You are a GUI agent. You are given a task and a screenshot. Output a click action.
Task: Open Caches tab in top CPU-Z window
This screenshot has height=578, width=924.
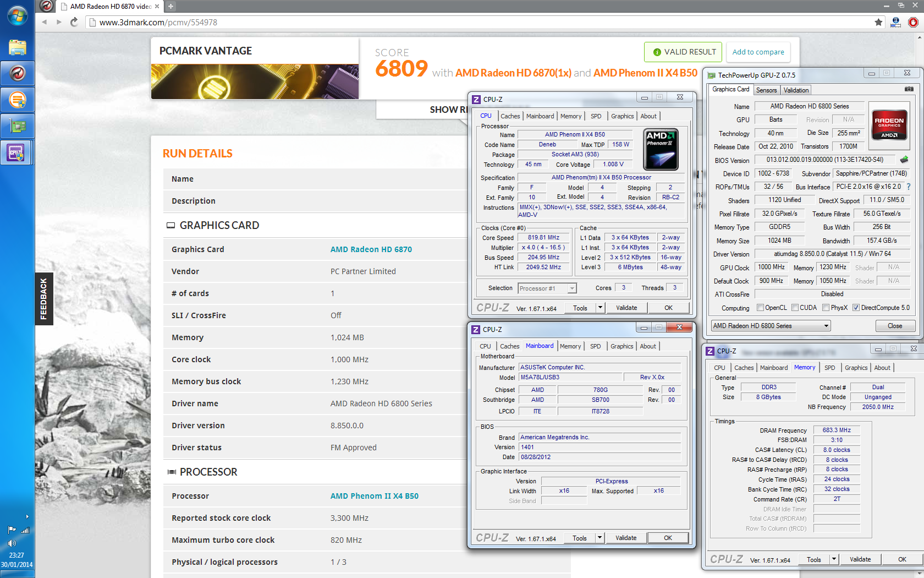[x=510, y=116]
